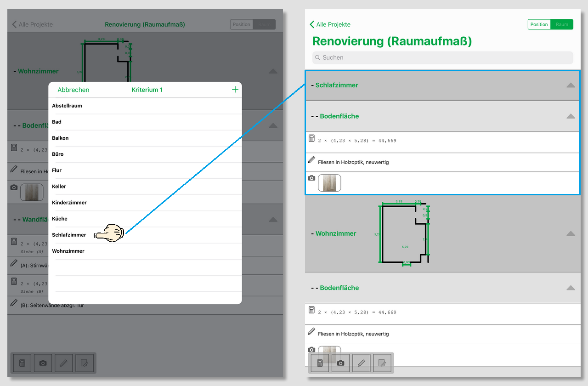Collapse Wohnzimmer section in left screen
Screen dimensions: 588x386
click(273, 71)
